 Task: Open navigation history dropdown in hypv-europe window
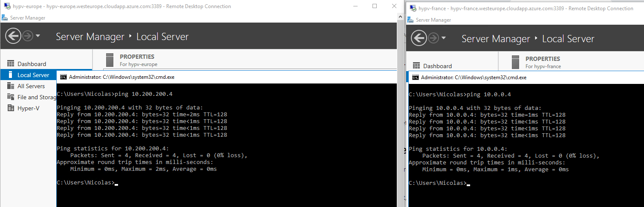(x=38, y=36)
